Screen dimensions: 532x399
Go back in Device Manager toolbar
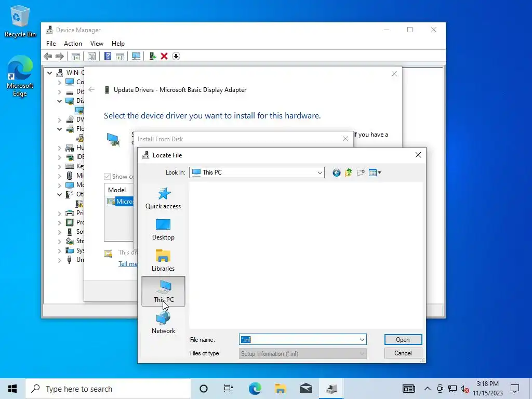click(48, 56)
